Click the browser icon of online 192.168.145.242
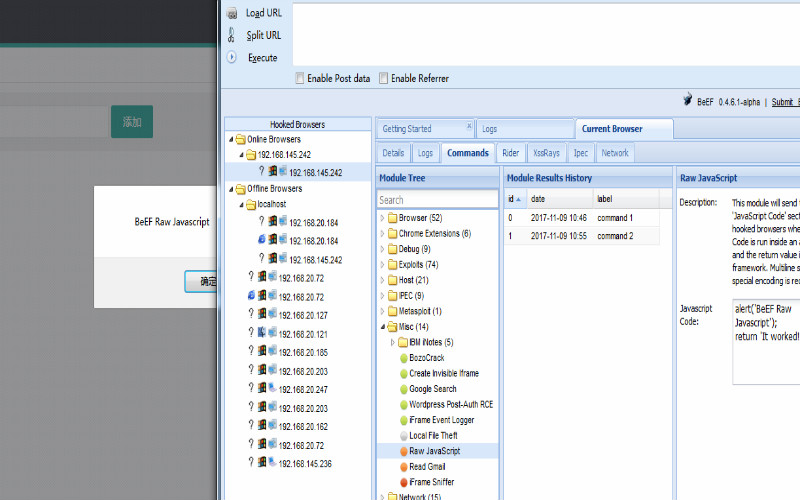Viewport: 800px width, 500px height. (x=262, y=171)
